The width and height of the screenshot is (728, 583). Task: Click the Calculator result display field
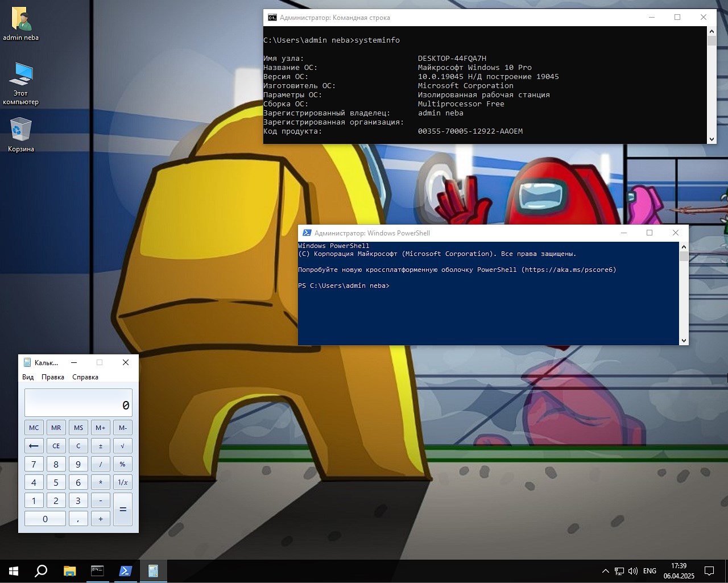click(78, 403)
